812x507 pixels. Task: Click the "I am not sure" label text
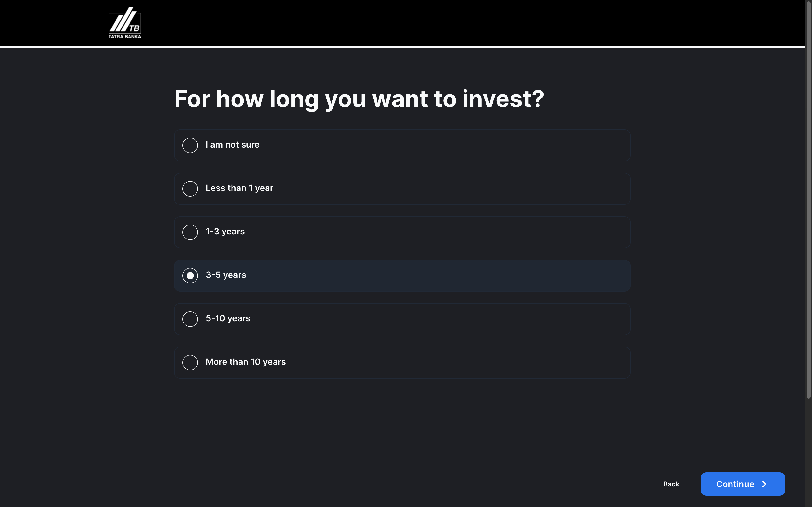click(232, 145)
